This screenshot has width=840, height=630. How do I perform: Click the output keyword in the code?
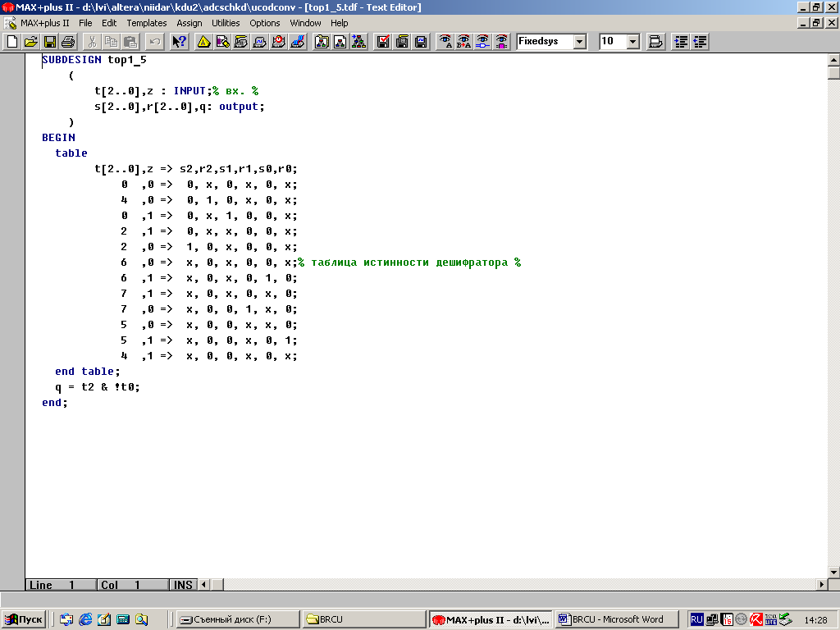point(239,107)
